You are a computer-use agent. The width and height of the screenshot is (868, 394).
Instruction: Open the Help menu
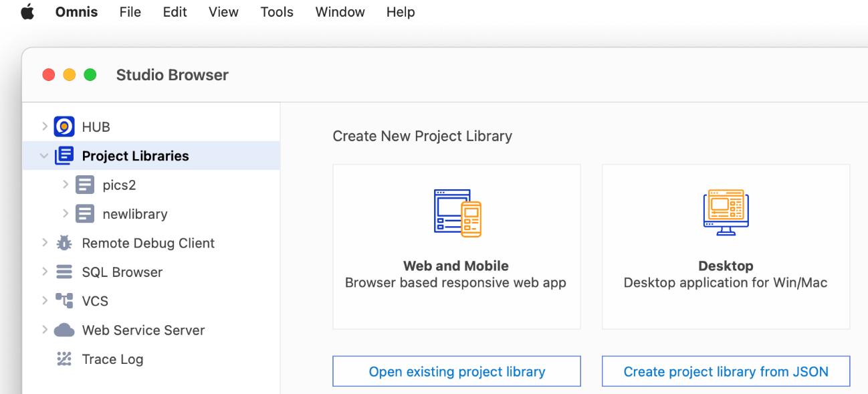[401, 12]
